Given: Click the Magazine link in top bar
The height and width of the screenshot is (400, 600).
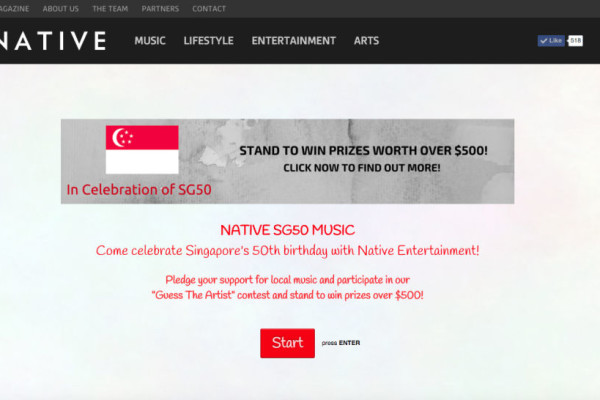Looking at the screenshot, I should click(x=15, y=9).
